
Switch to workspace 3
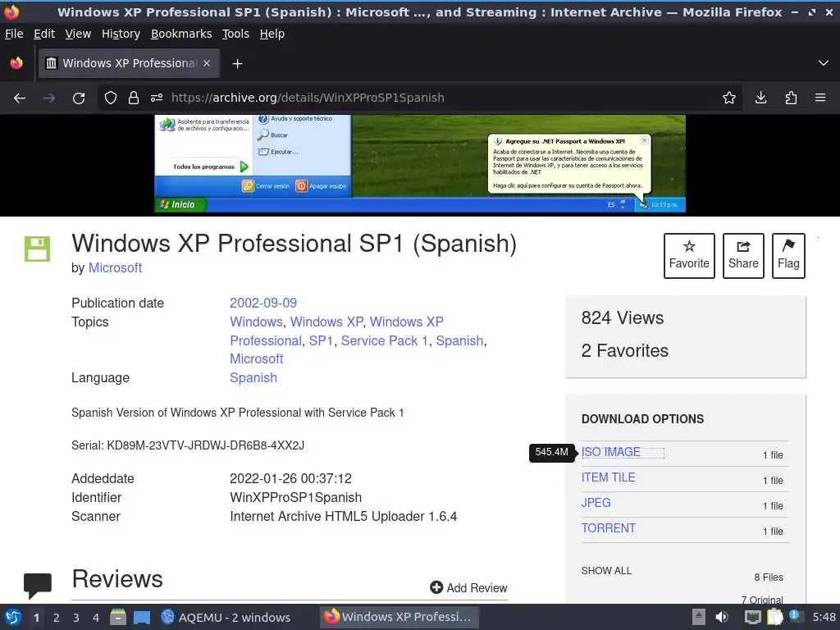(x=76, y=618)
